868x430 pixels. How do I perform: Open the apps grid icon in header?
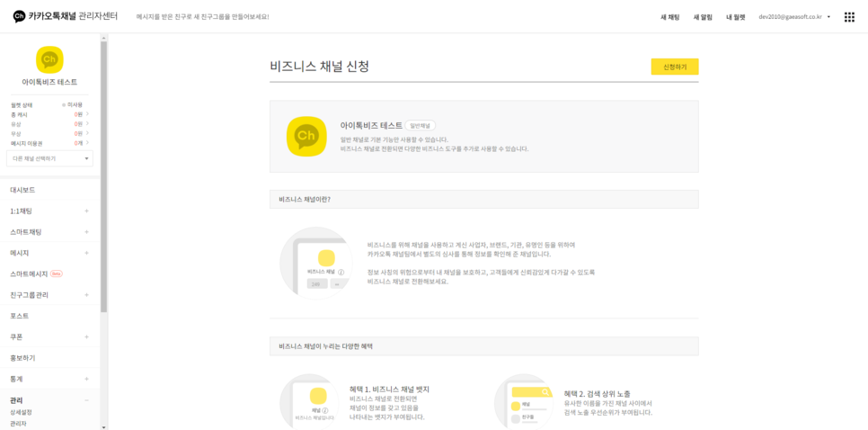[x=849, y=17]
